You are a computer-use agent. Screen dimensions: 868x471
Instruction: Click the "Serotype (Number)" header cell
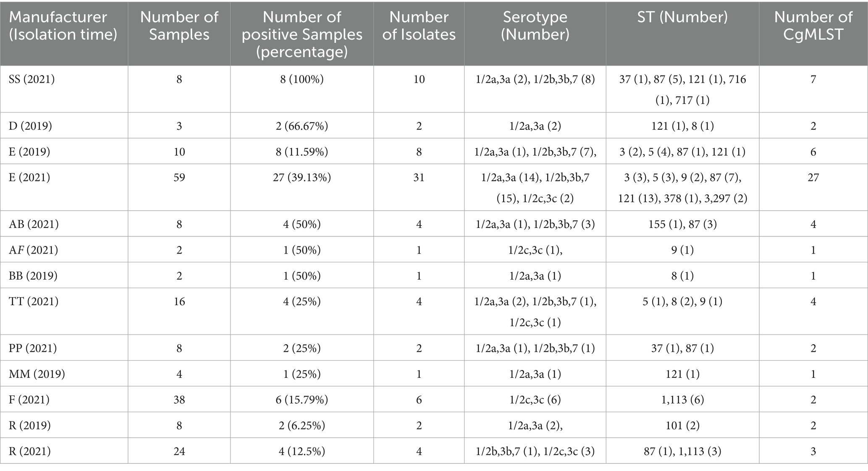(x=535, y=26)
